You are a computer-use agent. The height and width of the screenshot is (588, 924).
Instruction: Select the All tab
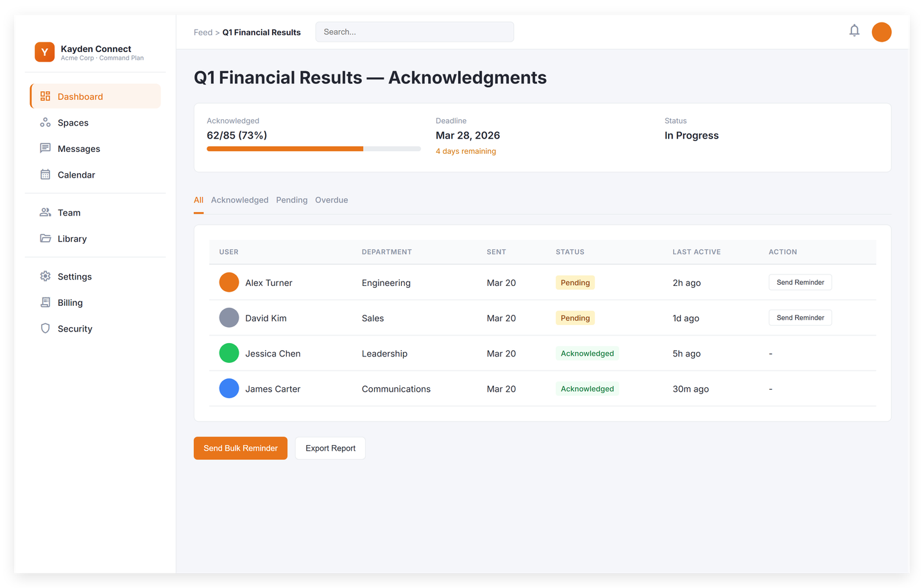(x=199, y=200)
